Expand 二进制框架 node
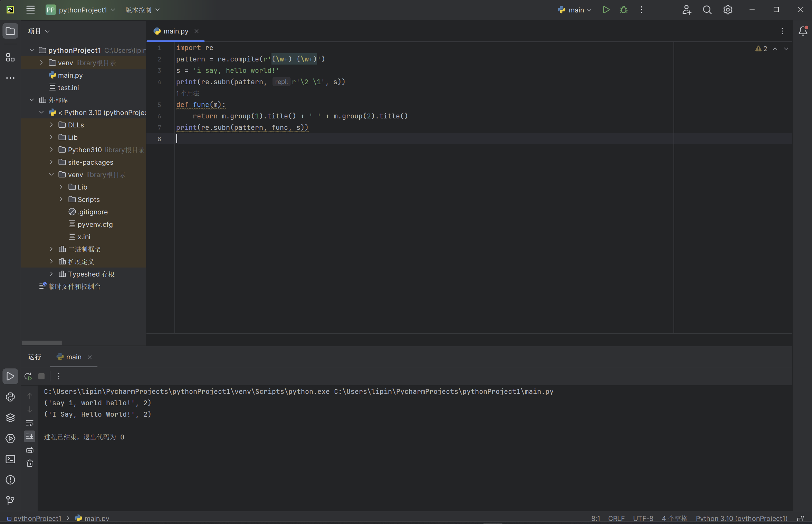 pos(51,249)
